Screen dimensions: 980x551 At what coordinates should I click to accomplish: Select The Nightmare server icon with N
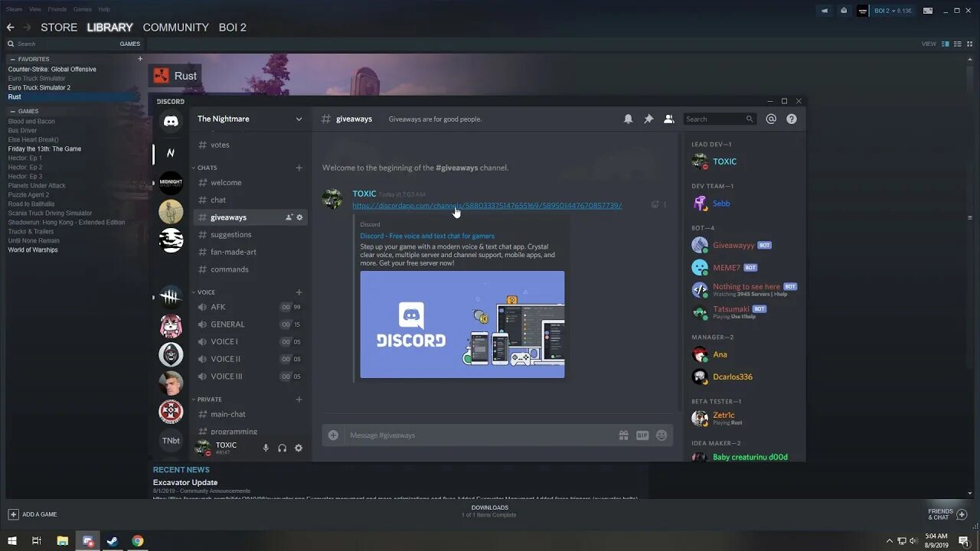point(171,153)
